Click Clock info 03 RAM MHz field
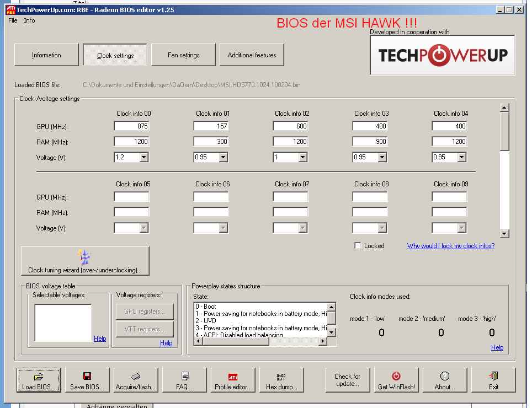532x408 pixels. pyautogui.click(x=370, y=142)
